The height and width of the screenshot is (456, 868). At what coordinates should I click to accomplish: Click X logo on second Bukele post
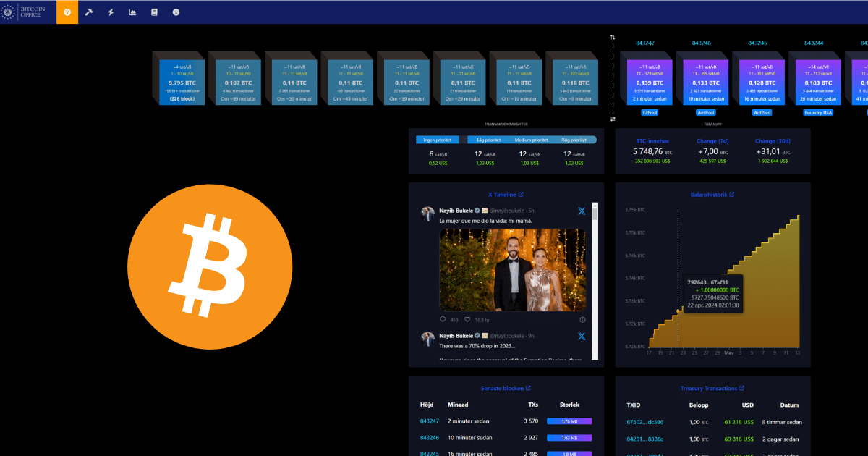coord(581,337)
